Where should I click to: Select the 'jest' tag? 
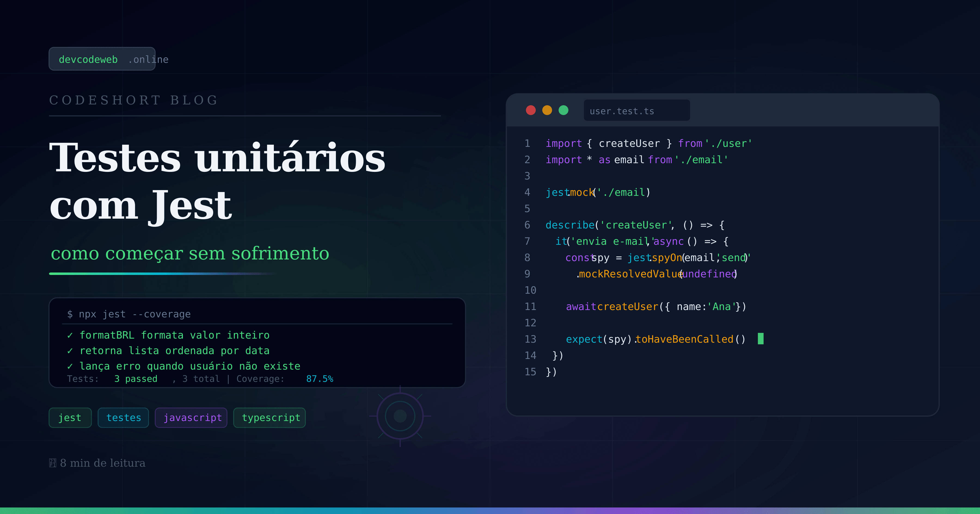point(70,417)
